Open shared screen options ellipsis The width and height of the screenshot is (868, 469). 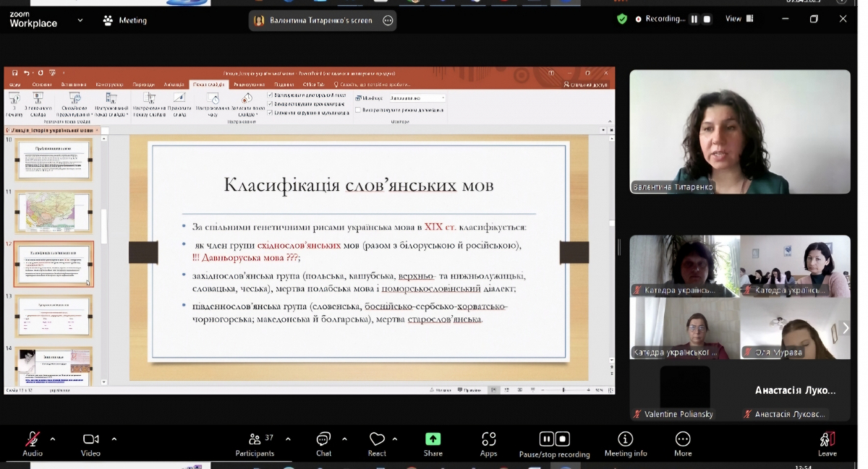[388, 20]
